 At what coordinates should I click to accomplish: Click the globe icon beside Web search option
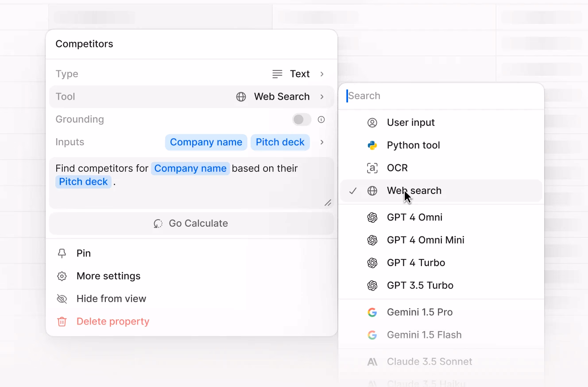pos(372,191)
